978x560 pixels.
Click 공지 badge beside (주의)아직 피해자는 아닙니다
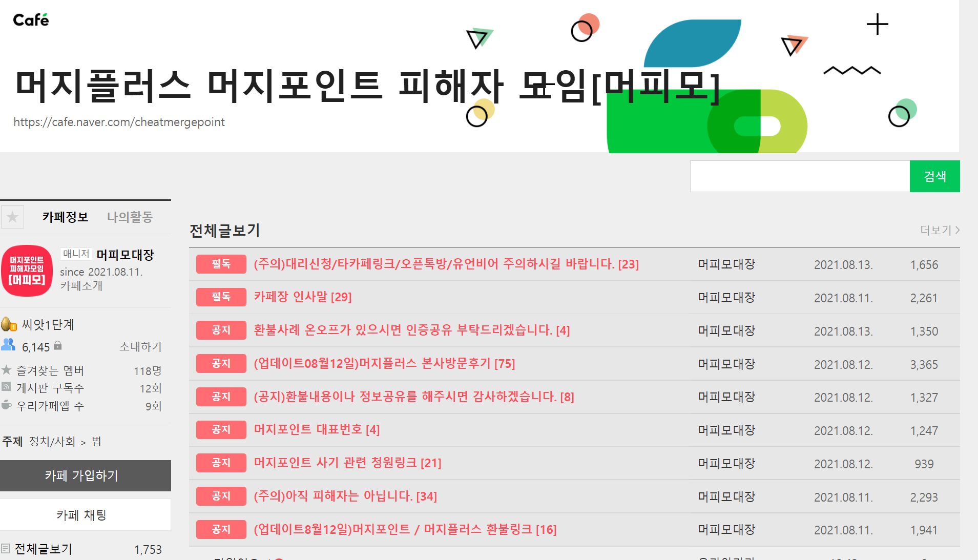[221, 496]
